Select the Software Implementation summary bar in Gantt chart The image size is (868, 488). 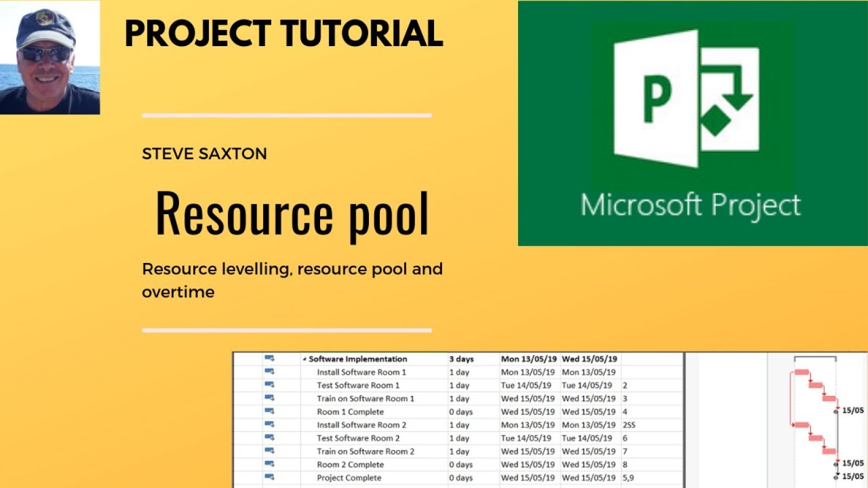[x=815, y=359]
